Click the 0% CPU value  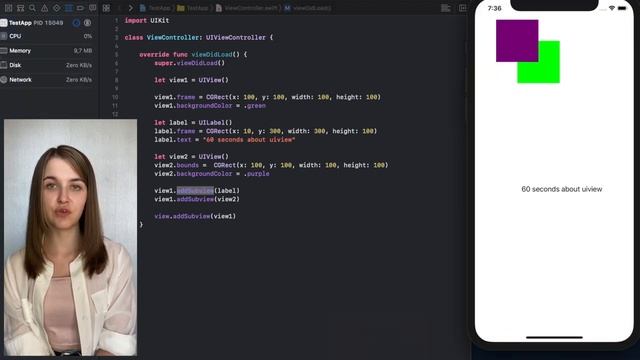tap(88, 36)
